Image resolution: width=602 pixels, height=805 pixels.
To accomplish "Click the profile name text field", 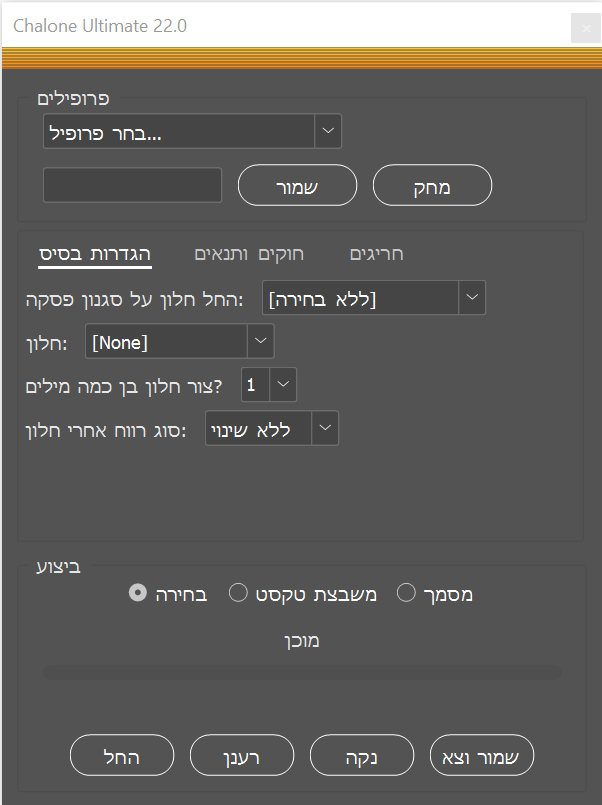I will point(132,185).
